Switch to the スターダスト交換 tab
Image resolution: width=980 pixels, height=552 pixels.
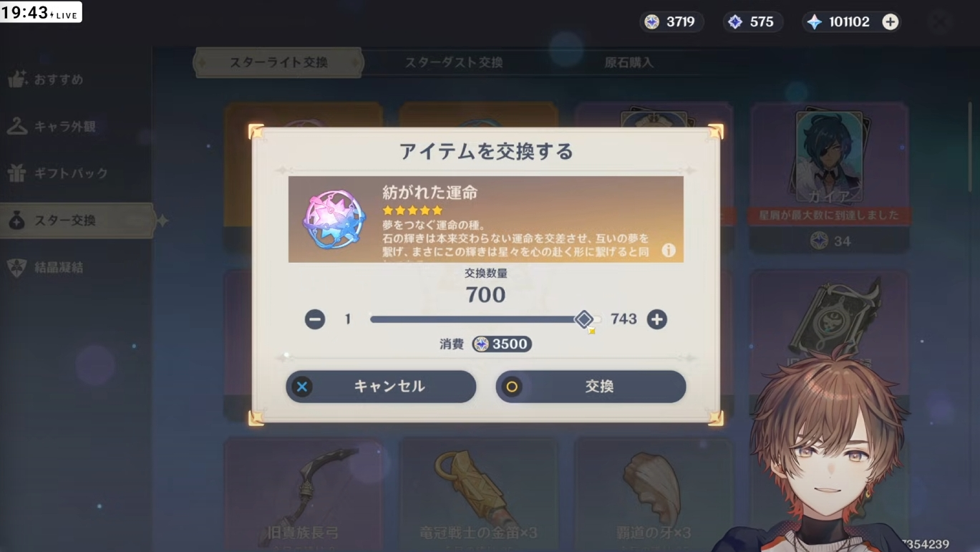pyautogui.click(x=454, y=62)
